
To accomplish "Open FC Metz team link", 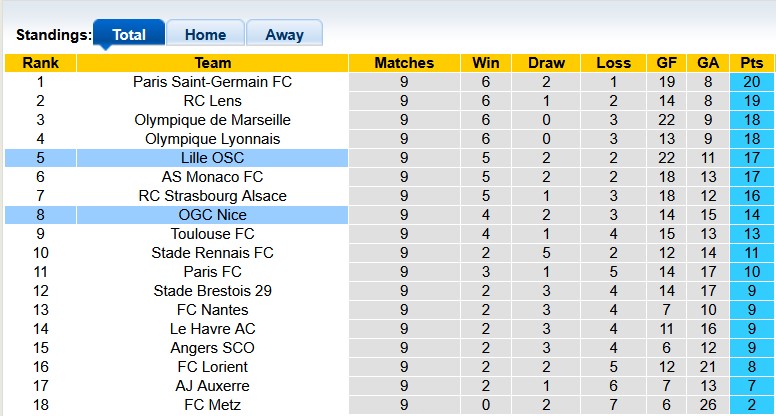I will tap(212, 405).
